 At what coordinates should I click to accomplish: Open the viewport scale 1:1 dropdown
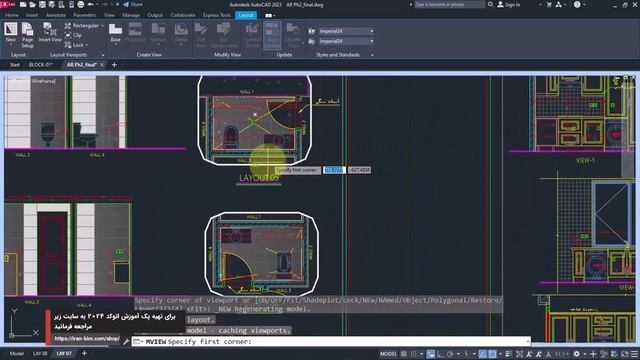pos(562,354)
